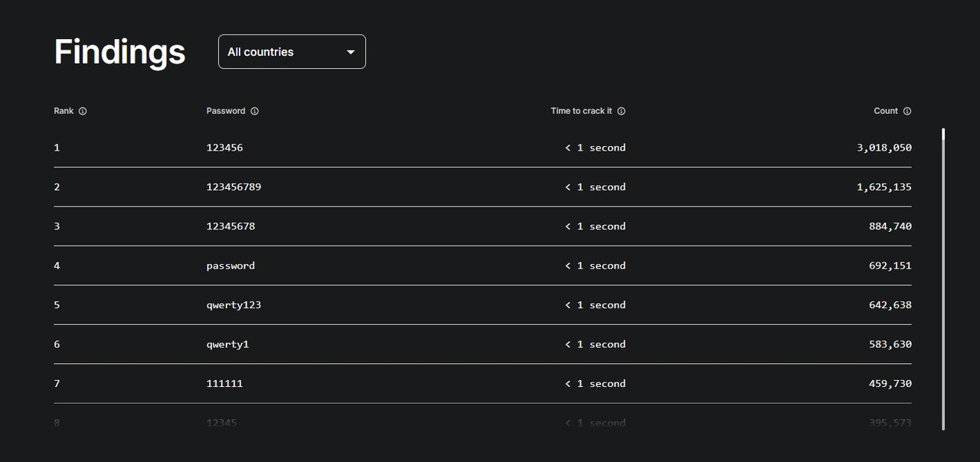980x462 pixels.
Task: Click the qwerty1 password text
Action: 227,344
